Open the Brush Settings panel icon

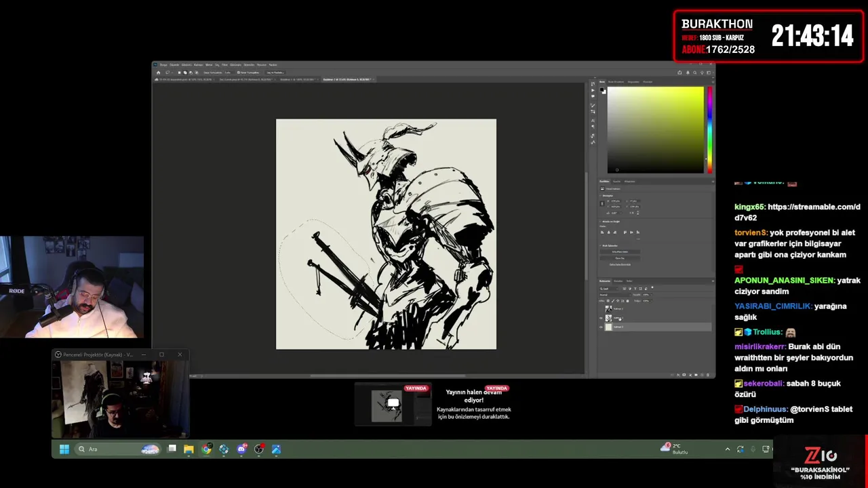coord(593,105)
